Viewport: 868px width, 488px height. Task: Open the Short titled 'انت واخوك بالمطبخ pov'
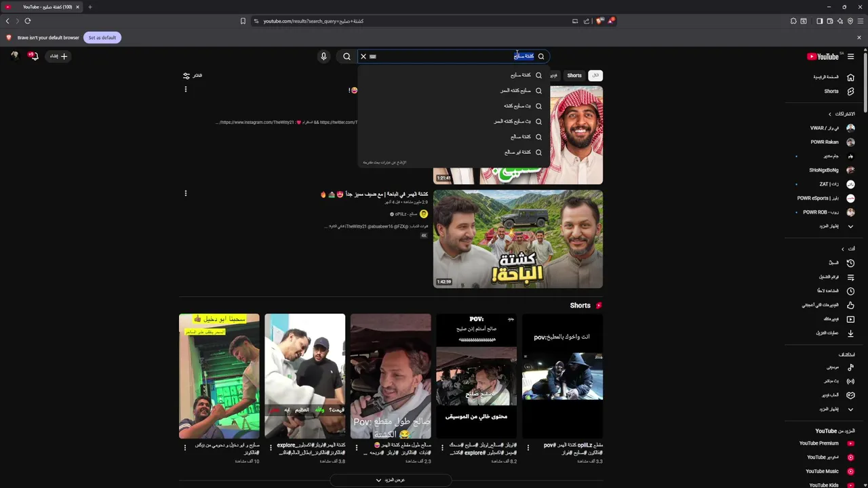coord(562,376)
